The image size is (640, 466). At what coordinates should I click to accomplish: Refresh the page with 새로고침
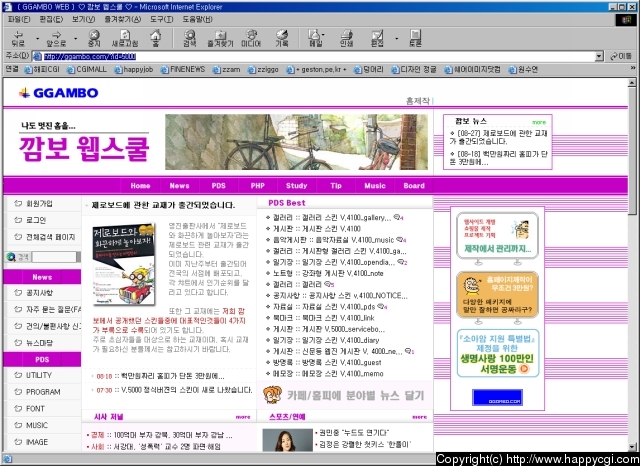point(125,38)
